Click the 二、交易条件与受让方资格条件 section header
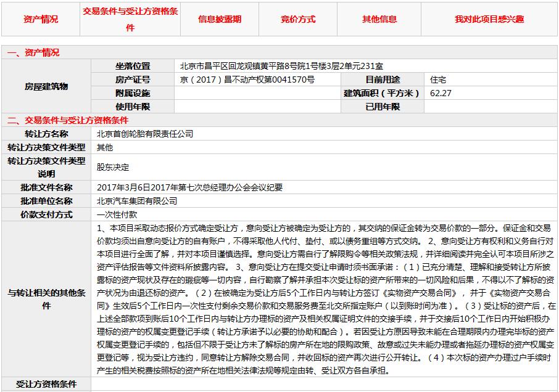This screenshot has height=392, width=559. coord(67,120)
